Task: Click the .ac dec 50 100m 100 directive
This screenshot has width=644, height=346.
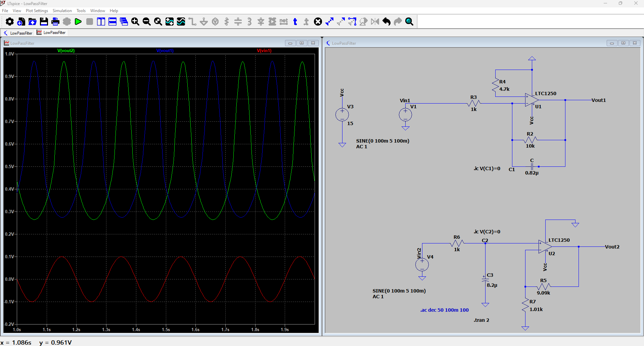Action: pyautogui.click(x=444, y=310)
